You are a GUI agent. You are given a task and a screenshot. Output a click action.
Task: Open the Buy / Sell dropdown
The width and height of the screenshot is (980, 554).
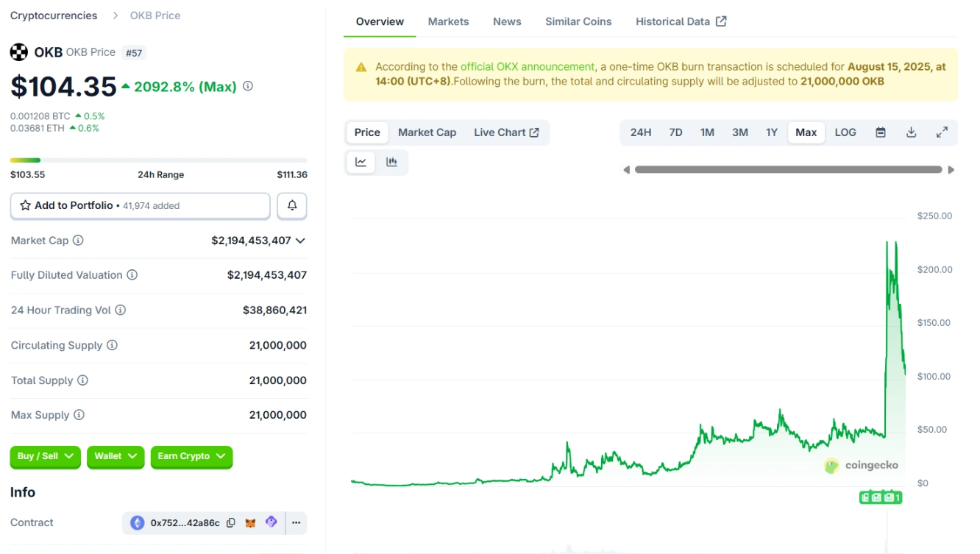(46, 457)
